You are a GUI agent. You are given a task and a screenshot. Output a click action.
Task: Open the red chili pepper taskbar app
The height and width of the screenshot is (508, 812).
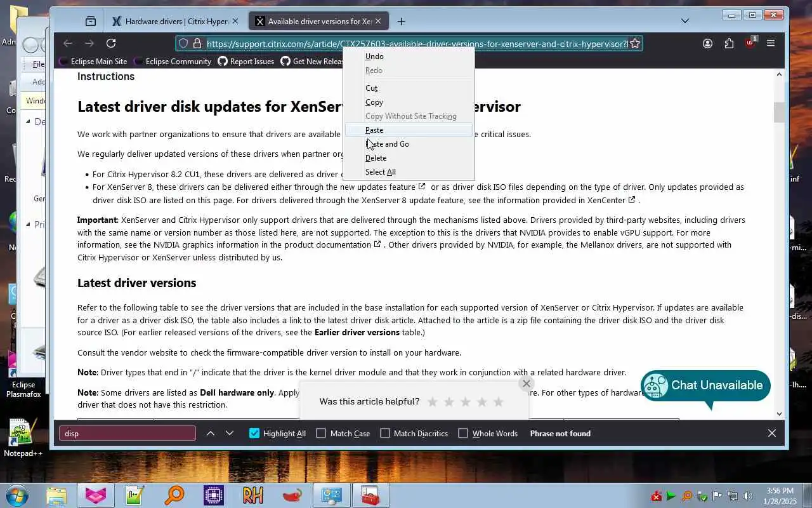click(292, 495)
